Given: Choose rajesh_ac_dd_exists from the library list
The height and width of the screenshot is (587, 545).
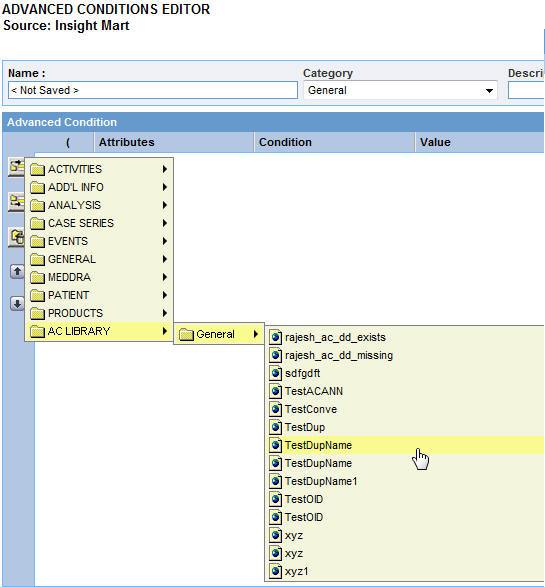Looking at the screenshot, I should [x=405, y=337].
